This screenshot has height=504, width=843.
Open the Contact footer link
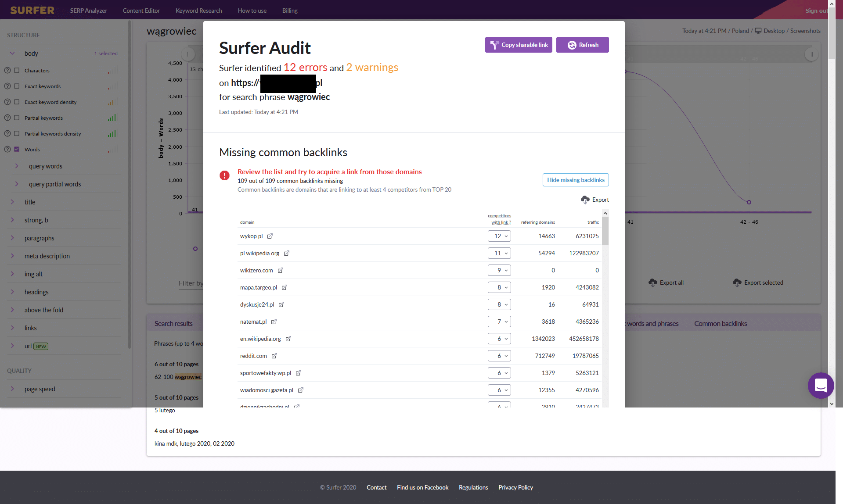point(377,487)
